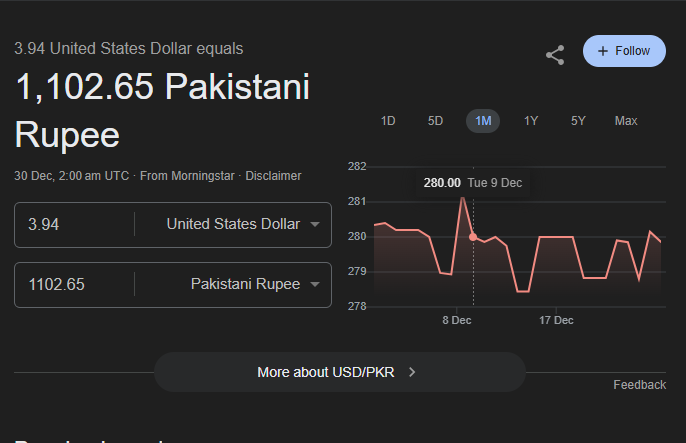Switch chart to 1Y range
This screenshot has width=686, height=443.
(x=531, y=121)
